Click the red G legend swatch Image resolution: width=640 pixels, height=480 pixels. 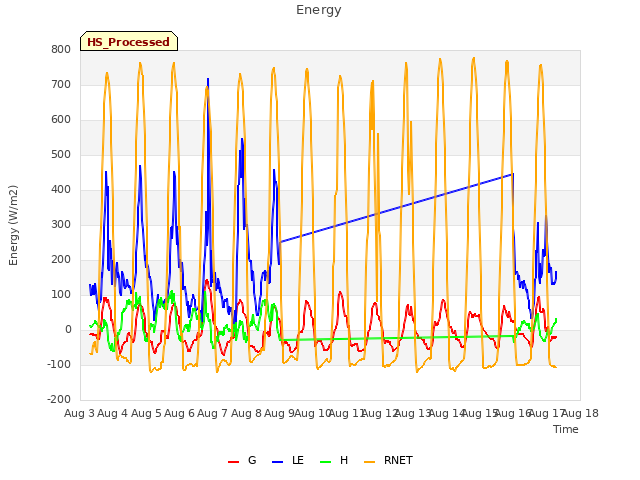[233, 462]
